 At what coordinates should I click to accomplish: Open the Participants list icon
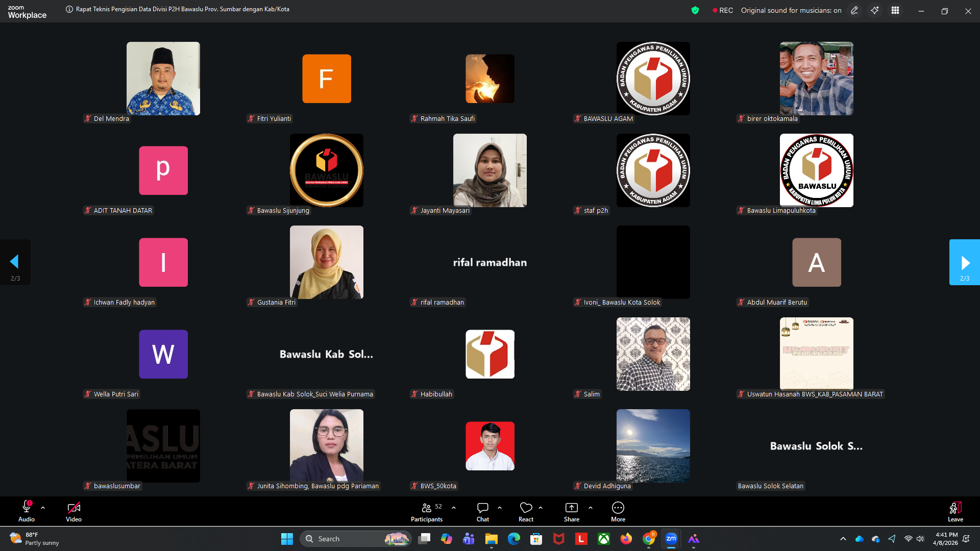(427, 508)
